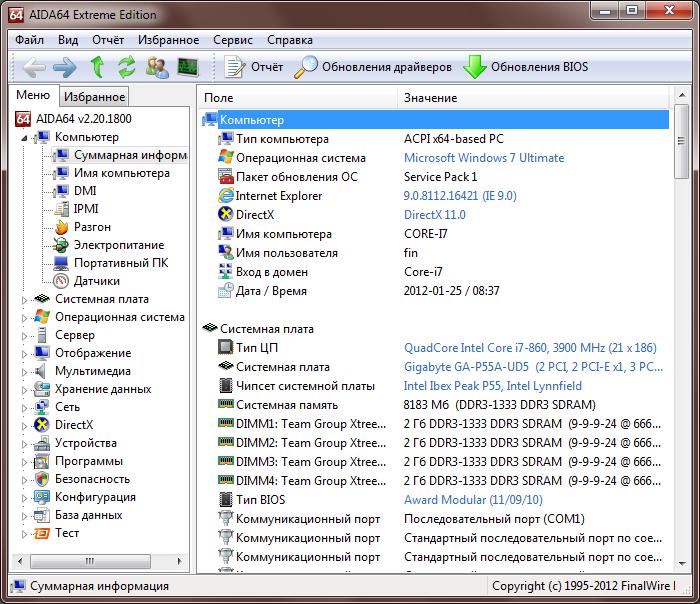Image resolution: width=700 pixels, height=604 pixels.
Task: Open the 9.0.8112.16421 (IE 9.0) link
Action: coord(460,196)
